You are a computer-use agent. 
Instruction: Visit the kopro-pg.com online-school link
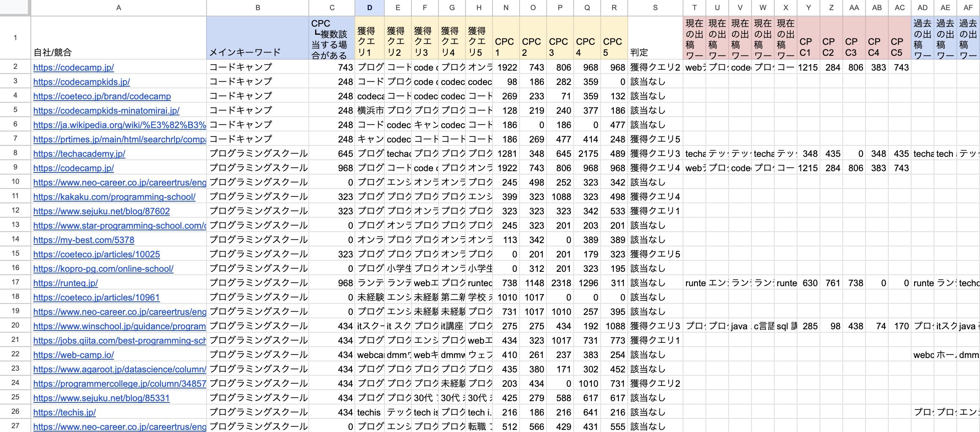click(x=103, y=268)
